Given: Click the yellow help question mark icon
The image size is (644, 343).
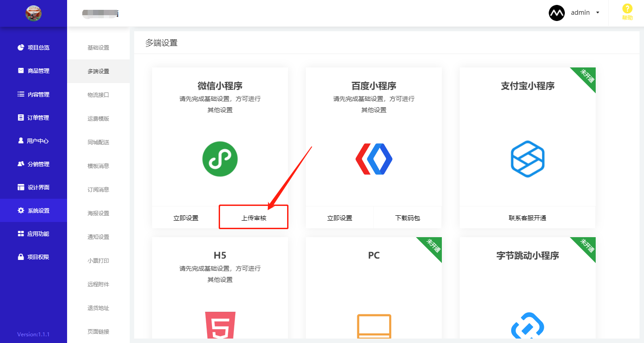Looking at the screenshot, I should point(627,8).
